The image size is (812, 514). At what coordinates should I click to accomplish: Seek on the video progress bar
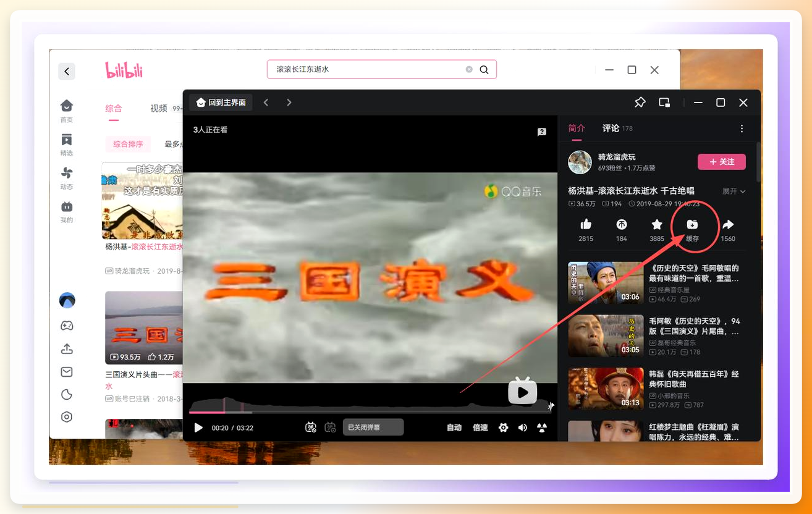pyautogui.click(x=370, y=412)
